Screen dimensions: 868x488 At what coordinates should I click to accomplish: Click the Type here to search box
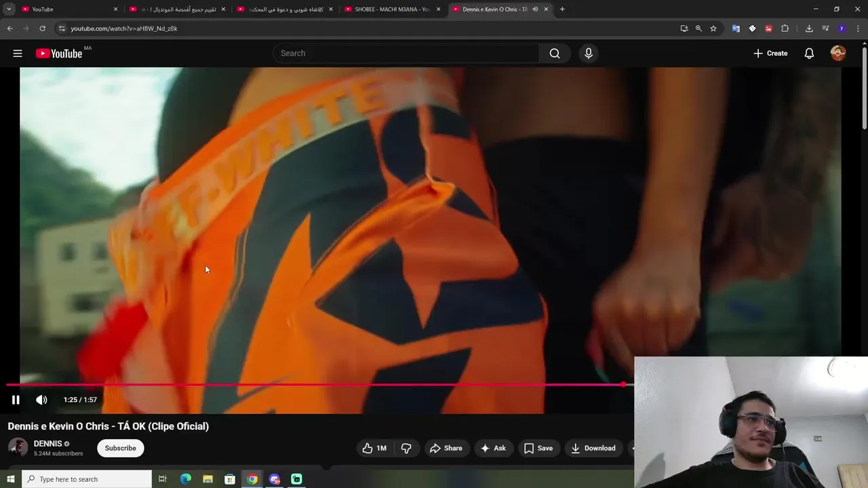(x=87, y=479)
